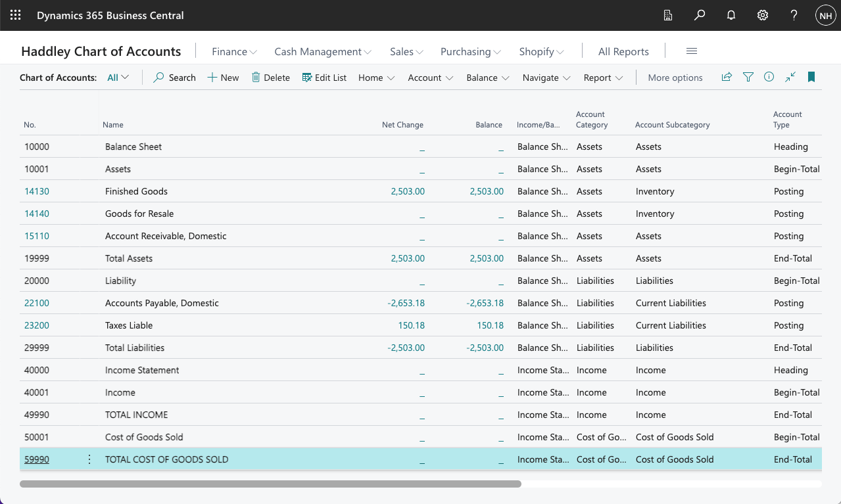The height and width of the screenshot is (504, 841).
Task: Open account 14130 link
Action: [37, 191]
